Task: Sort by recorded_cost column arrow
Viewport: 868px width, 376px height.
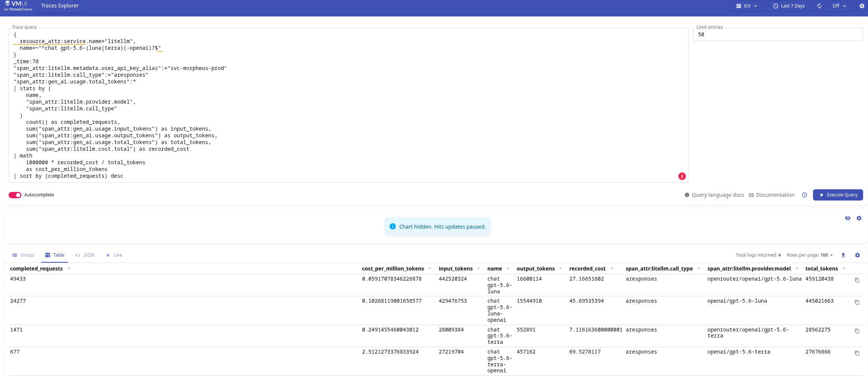Action: tap(611, 269)
